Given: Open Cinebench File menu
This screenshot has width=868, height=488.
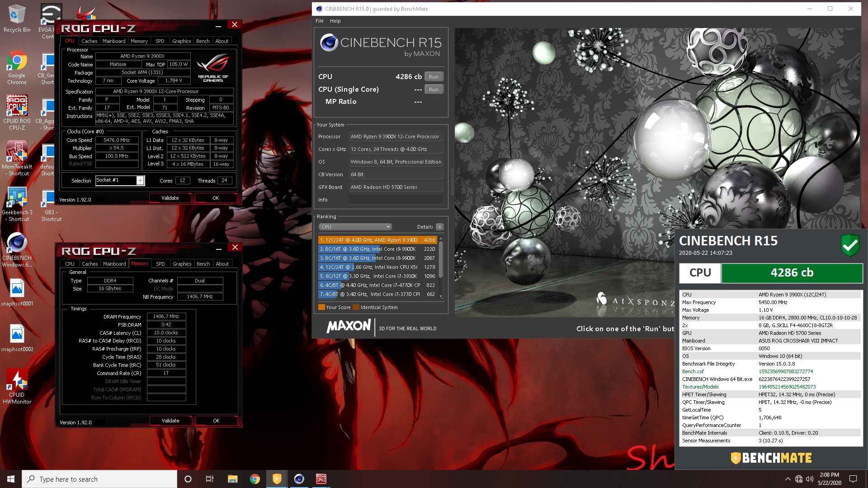Looking at the screenshot, I should (320, 21).
